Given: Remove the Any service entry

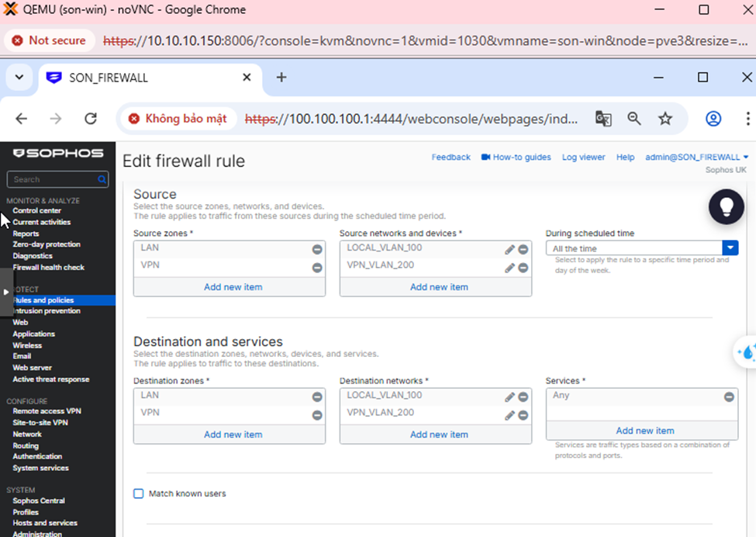Looking at the screenshot, I should pos(729,397).
